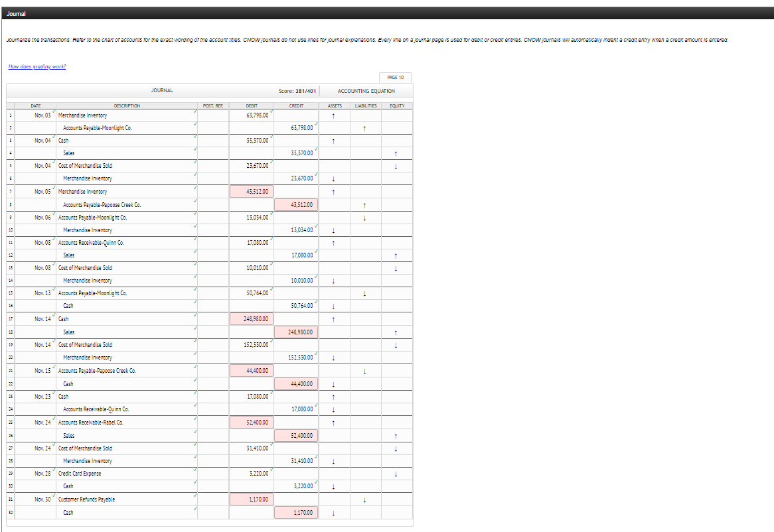The image size is (774, 532).
Task: Click the Assets up arrow on line 1
Action: coord(334,116)
